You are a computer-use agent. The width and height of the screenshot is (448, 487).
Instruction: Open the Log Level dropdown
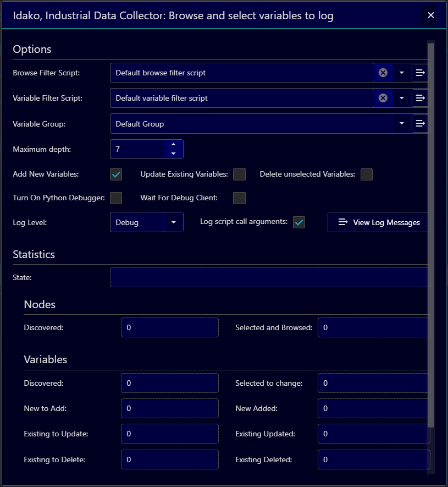173,222
